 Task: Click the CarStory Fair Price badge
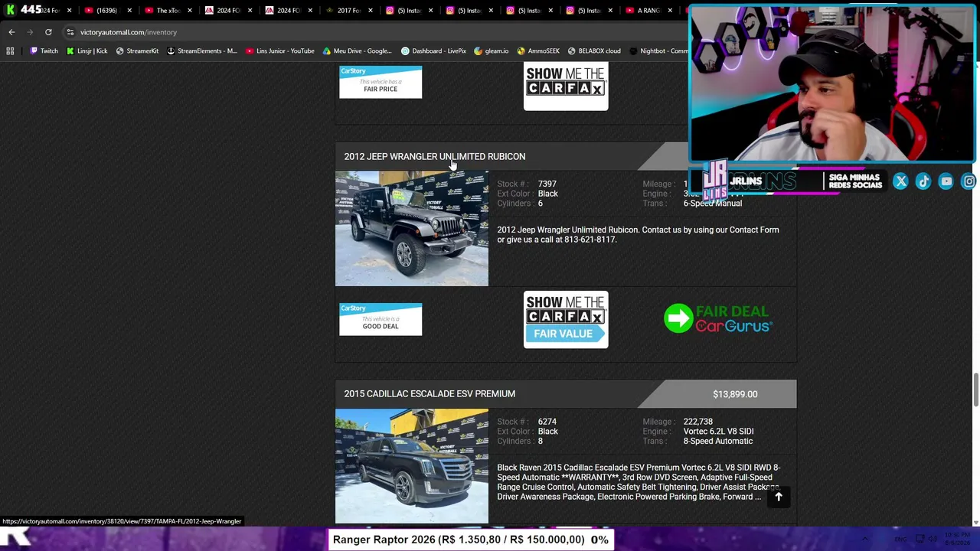tap(381, 82)
